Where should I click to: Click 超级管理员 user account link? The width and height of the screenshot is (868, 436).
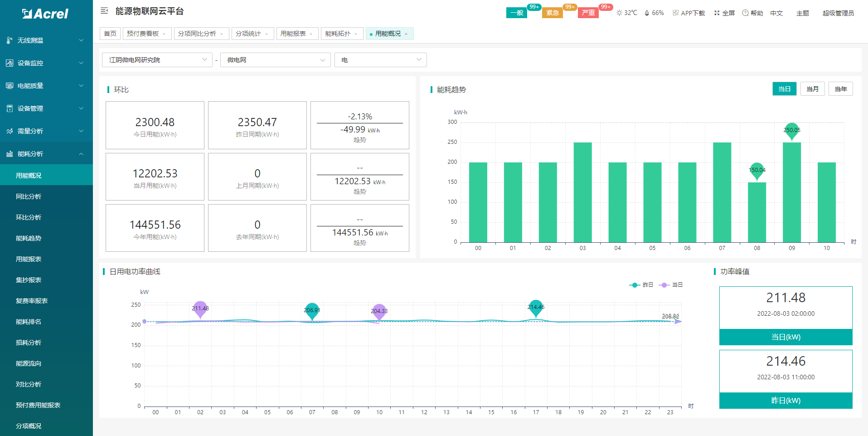[838, 13]
